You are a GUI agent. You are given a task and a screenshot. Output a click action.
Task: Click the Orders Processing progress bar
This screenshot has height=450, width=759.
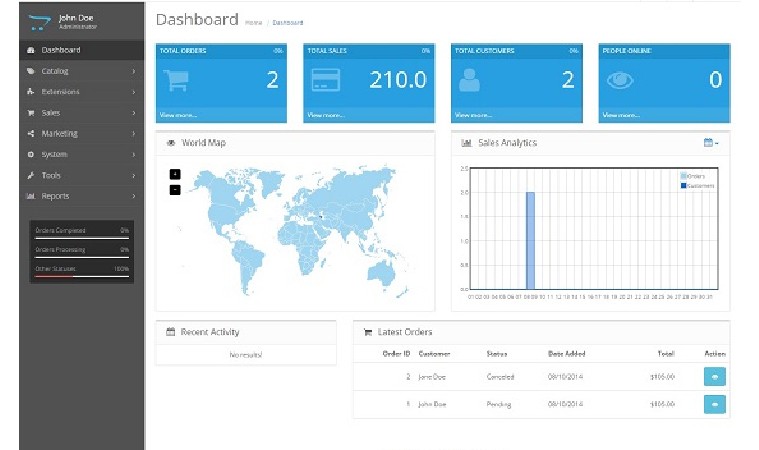(82, 257)
